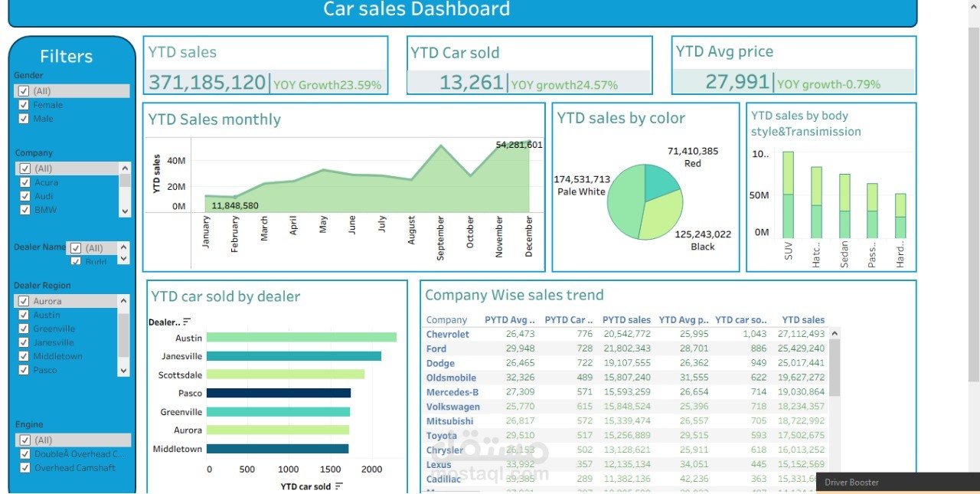Click the 54,281,601 label on monthly chart
Image resolution: width=980 pixels, height=494 pixels.
(519, 145)
